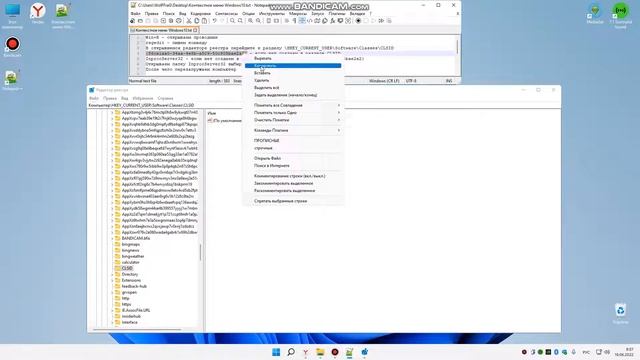Close the Notepad++ document tab via its X
The width and height of the screenshot is (640, 360).
(x=196, y=30)
